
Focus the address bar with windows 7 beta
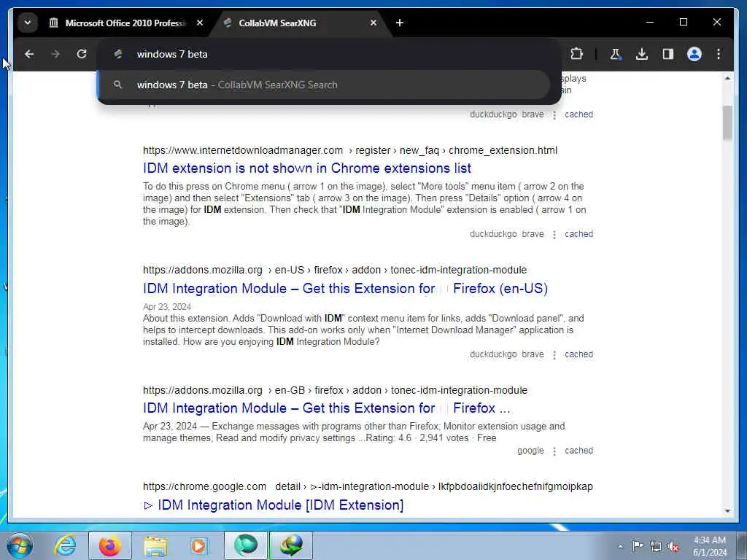(329, 54)
